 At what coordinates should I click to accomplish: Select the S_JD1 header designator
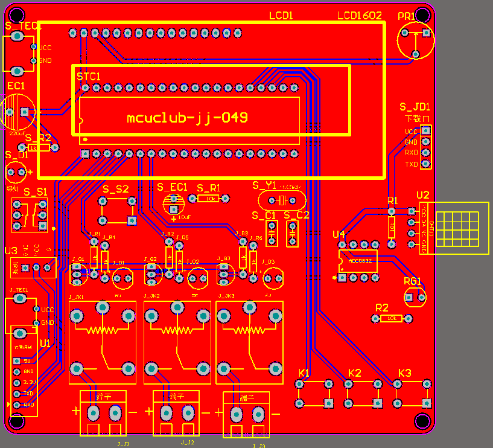point(415,107)
